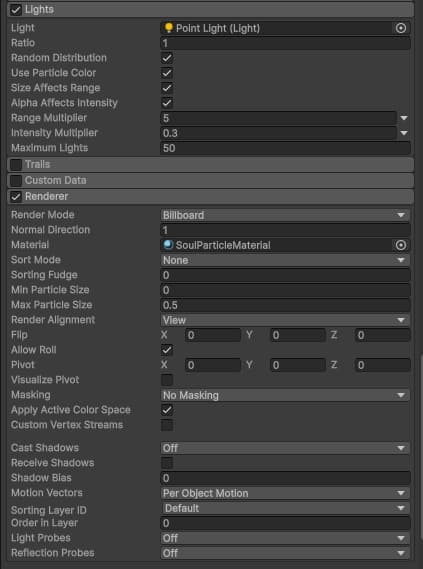
Task: Enable the Custom Data module checkbox
Action: pyautogui.click(x=16, y=180)
